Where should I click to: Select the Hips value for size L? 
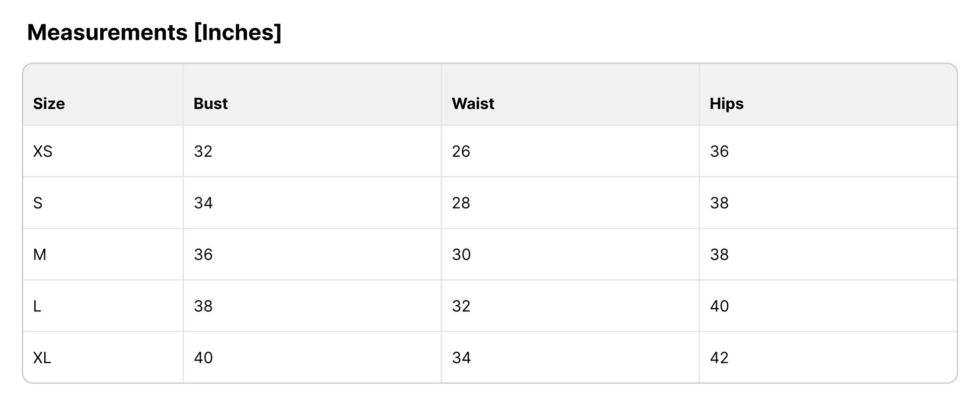coord(719,306)
